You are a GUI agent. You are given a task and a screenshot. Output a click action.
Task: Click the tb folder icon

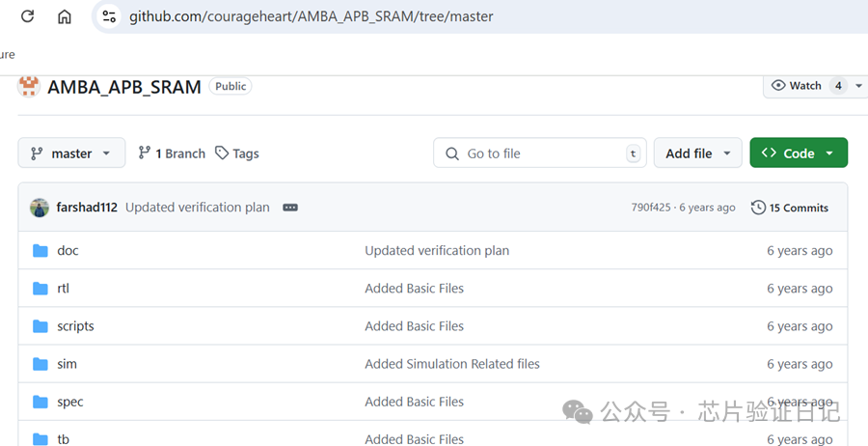pyautogui.click(x=41, y=439)
